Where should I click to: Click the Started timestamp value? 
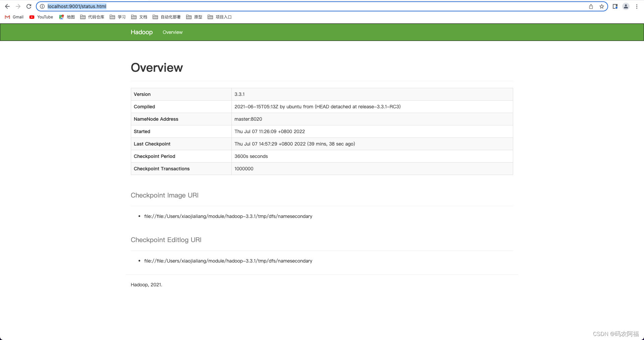click(270, 131)
